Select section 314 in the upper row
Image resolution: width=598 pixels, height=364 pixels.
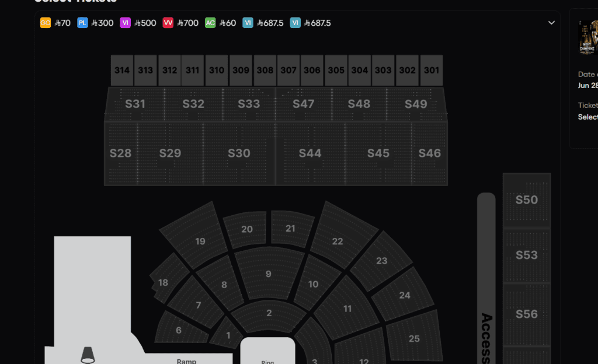(x=122, y=70)
